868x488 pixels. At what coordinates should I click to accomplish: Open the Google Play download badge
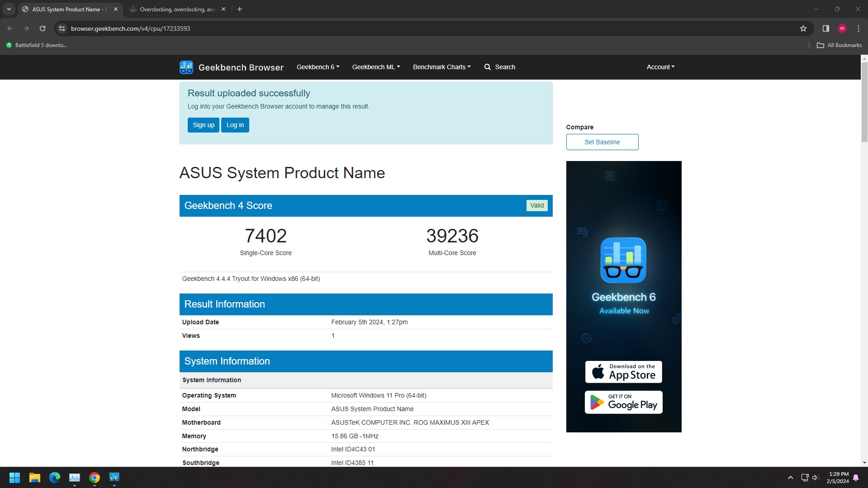click(624, 402)
